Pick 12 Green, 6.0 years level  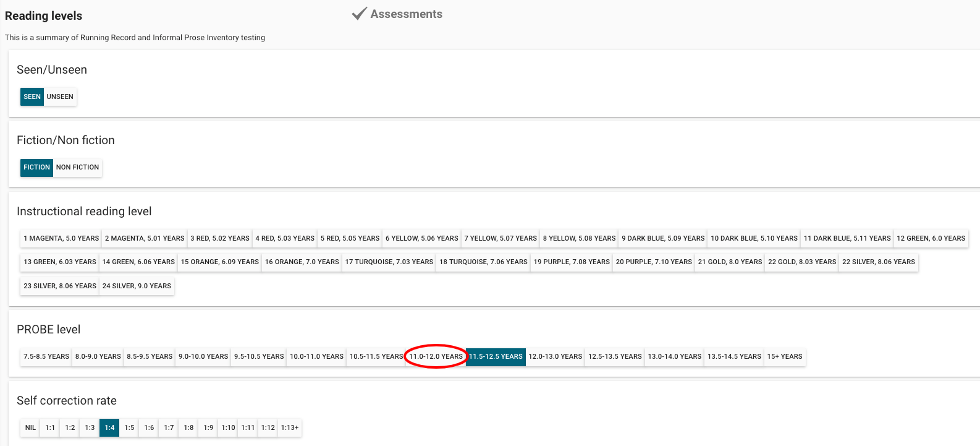pos(931,238)
